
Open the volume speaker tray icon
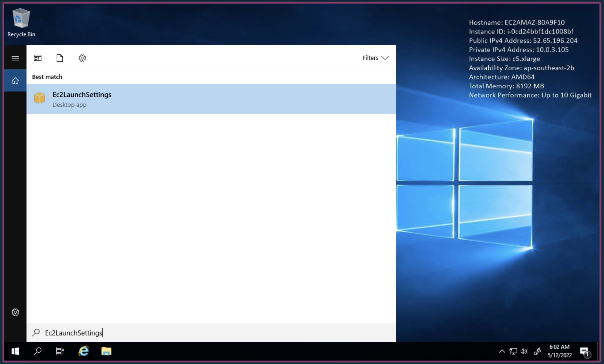click(524, 351)
